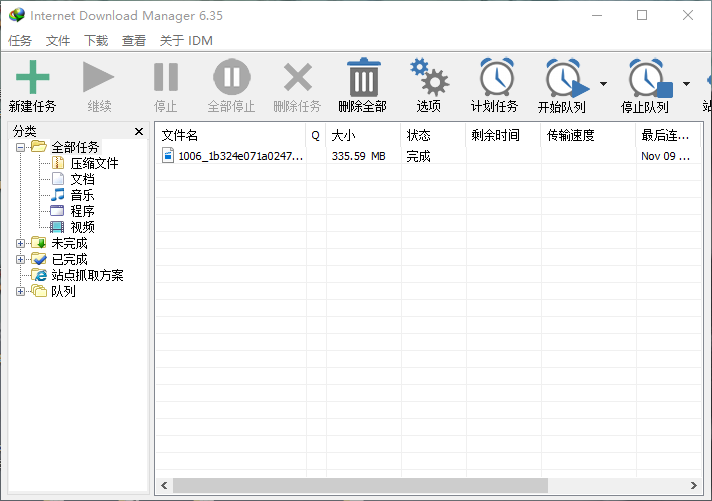Click the 全部停止 stop-all icon
Image resolution: width=712 pixels, height=501 pixels.
point(232,77)
